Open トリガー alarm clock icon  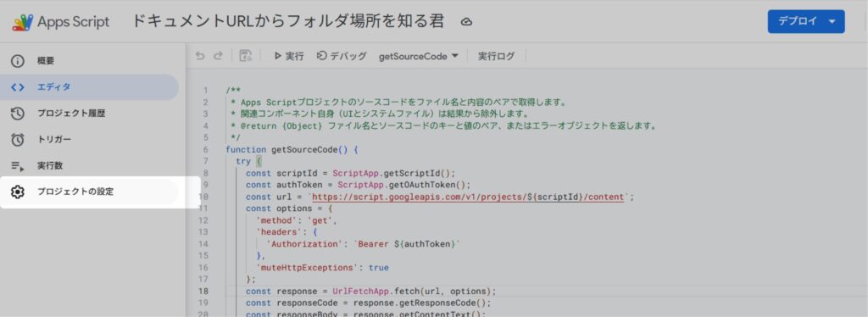click(x=18, y=139)
